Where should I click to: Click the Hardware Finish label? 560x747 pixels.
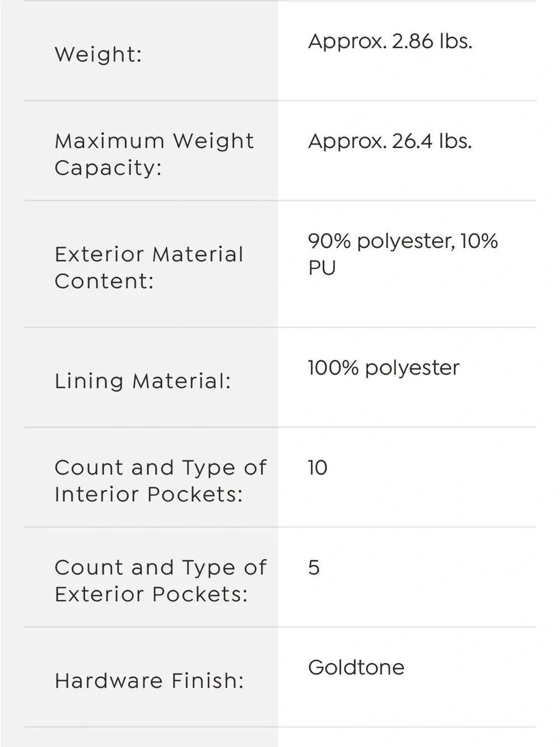pyautogui.click(x=150, y=681)
